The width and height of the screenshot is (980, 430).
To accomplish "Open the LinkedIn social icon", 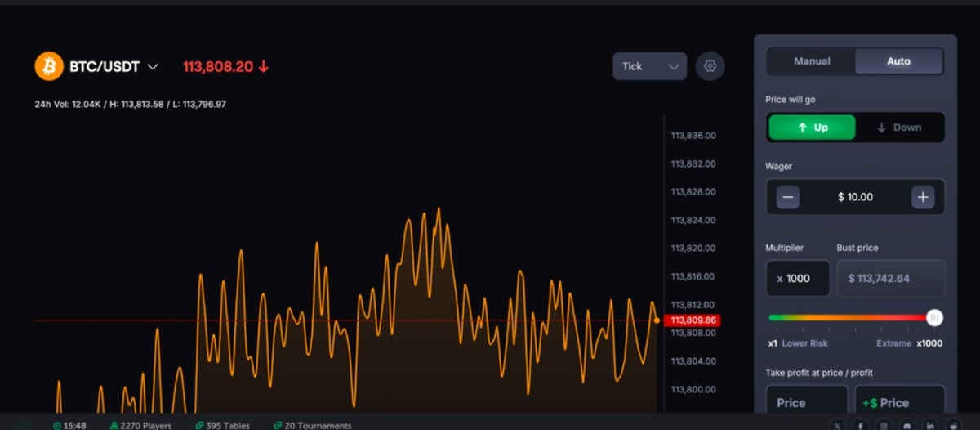I will click(x=930, y=426).
